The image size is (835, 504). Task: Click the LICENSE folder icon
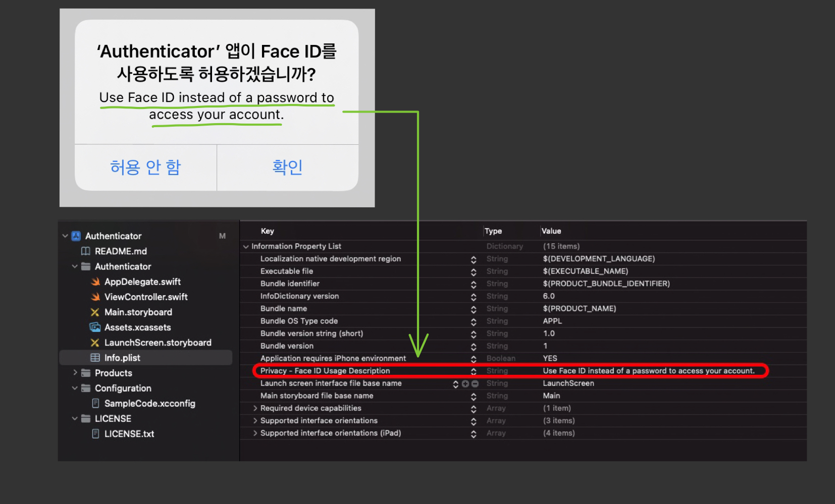pos(86,419)
